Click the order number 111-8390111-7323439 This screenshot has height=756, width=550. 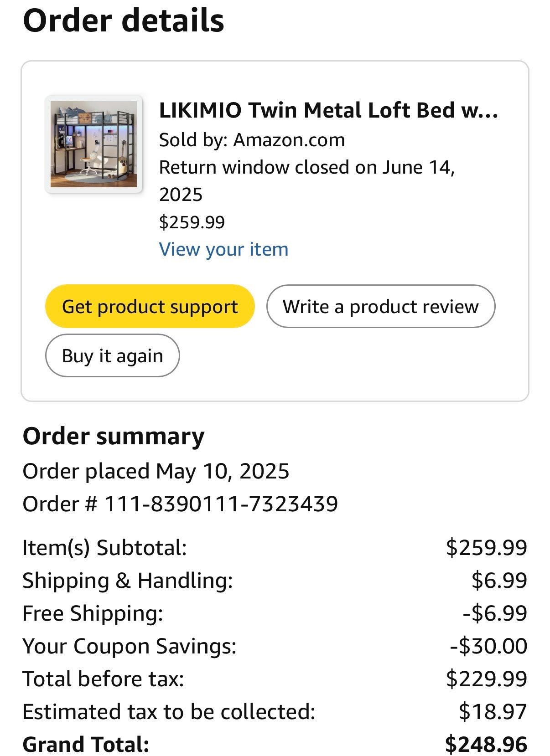coord(221,504)
